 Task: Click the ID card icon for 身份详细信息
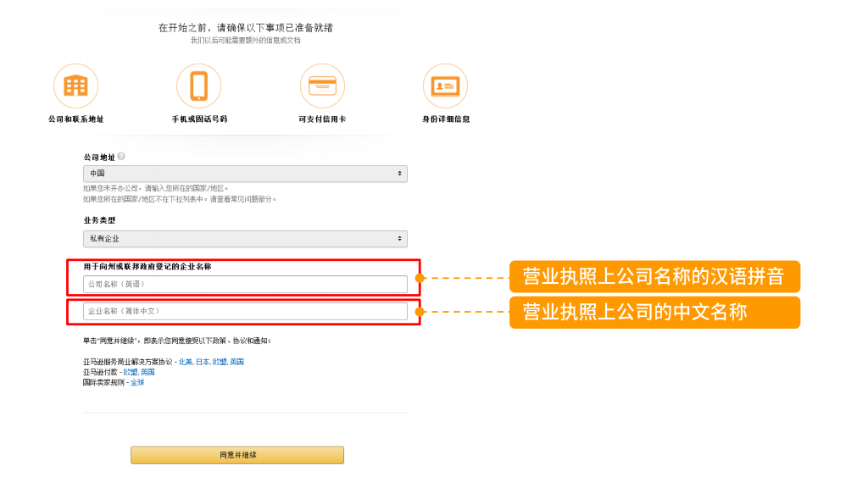point(447,85)
